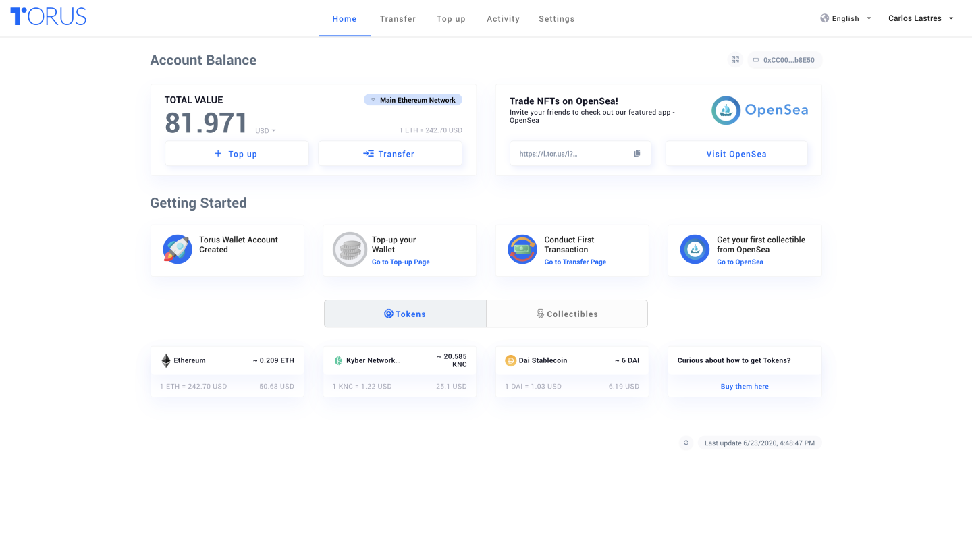Click the Dai Stablecoin token icon
The width and height of the screenshot is (972, 560).
click(x=510, y=361)
